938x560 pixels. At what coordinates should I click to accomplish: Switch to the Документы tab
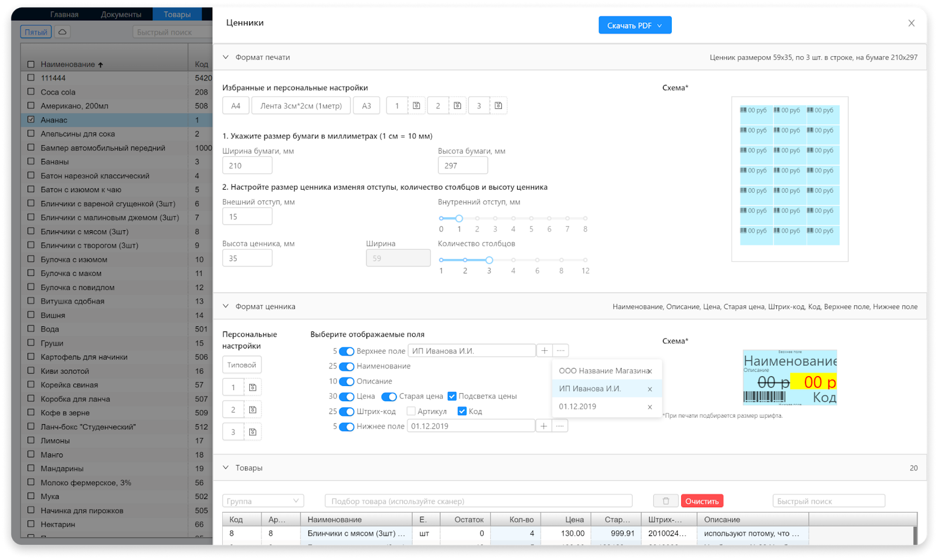121,14
